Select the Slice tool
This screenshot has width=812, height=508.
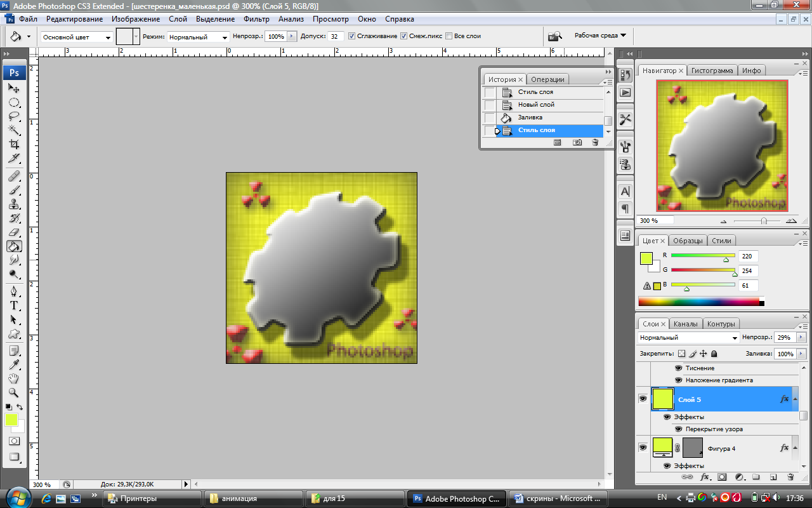pos(14,158)
